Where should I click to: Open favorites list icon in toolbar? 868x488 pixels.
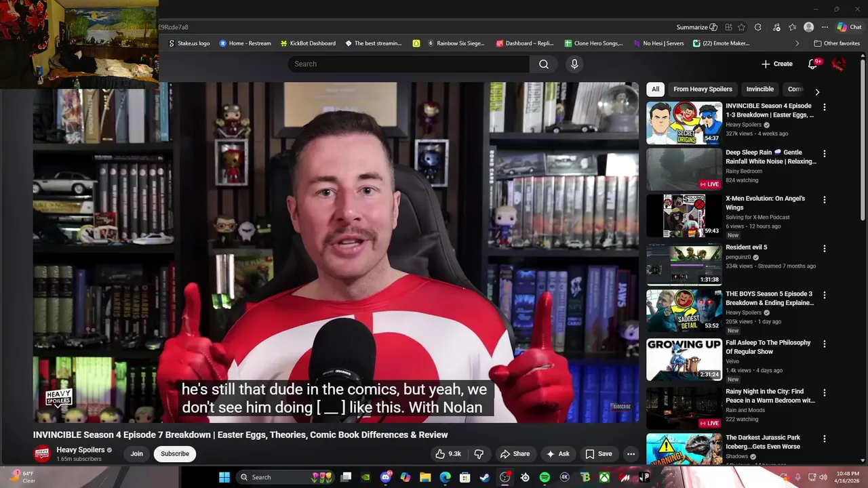793,27
